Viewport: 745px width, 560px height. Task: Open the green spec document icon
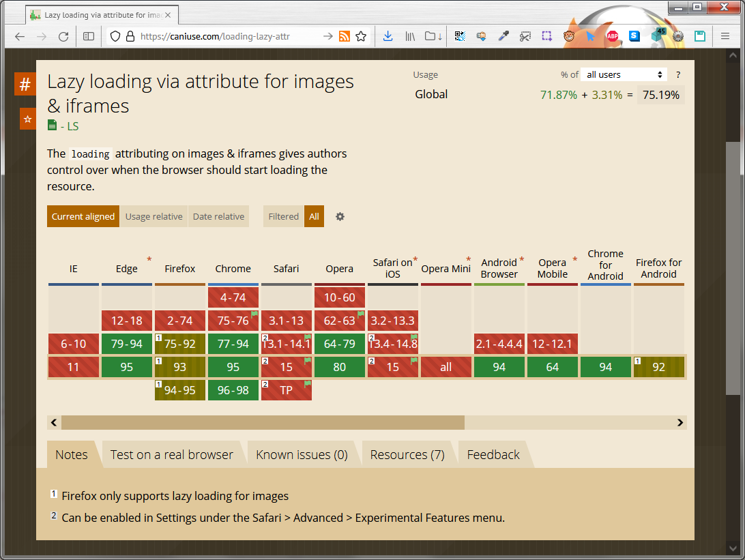click(53, 126)
